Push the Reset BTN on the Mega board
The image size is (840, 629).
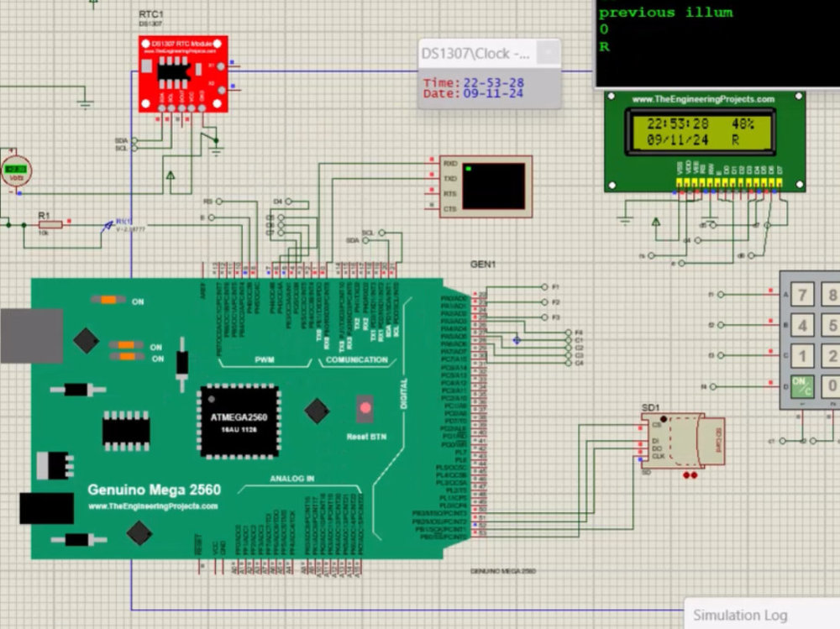coord(365,408)
